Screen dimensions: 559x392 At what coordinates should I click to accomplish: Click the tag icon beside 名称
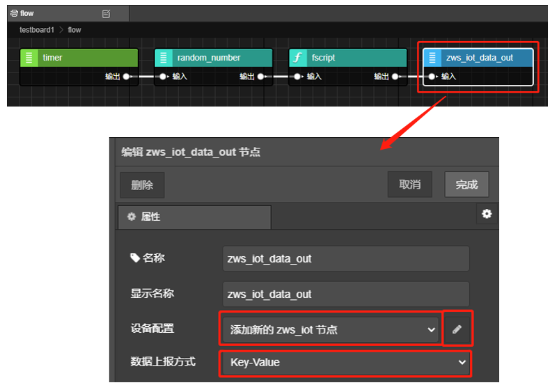click(135, 258)
